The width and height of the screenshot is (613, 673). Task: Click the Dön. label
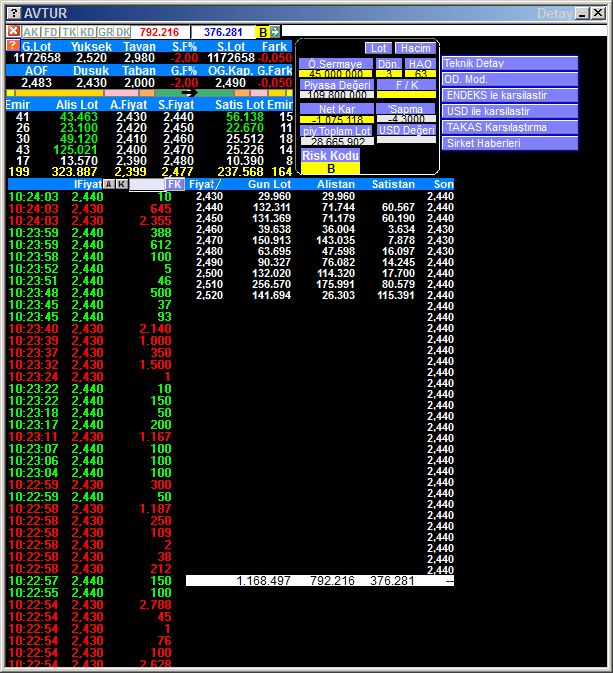389,64
